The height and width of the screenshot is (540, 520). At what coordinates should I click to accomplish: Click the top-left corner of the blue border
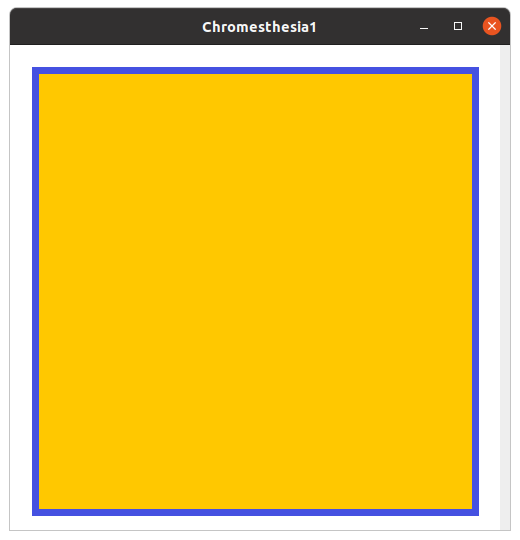pyautogui.click(x=35, y=71)
